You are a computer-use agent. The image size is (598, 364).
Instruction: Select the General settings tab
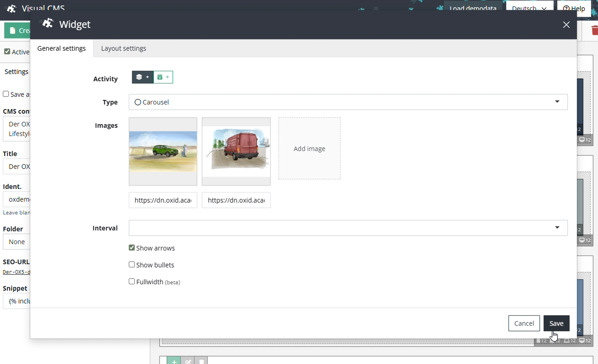click(x=61, y=48)
